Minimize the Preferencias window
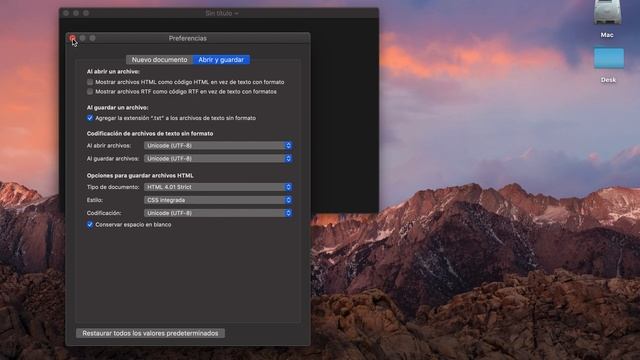 pos(82,38)
